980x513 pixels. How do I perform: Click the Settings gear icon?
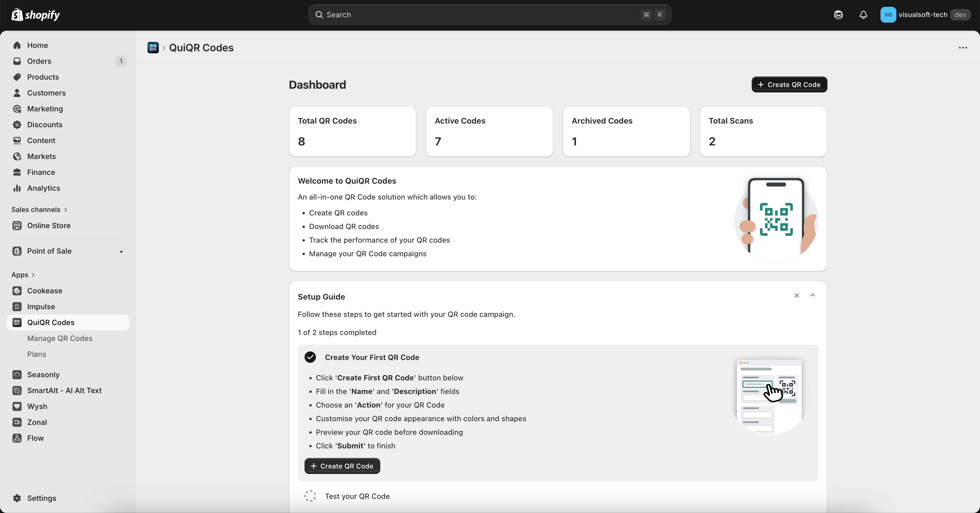point(17,498)
